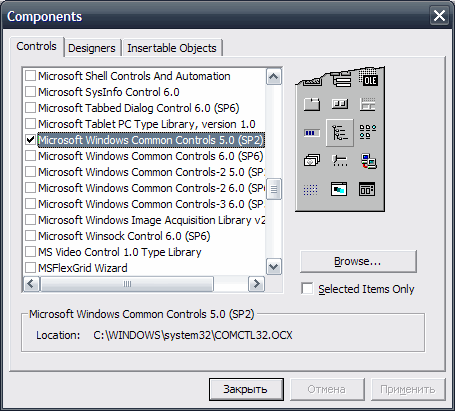Click list scroll down arrow
The width and height of the screenshot is (455, 411).
tap(274, 267)
